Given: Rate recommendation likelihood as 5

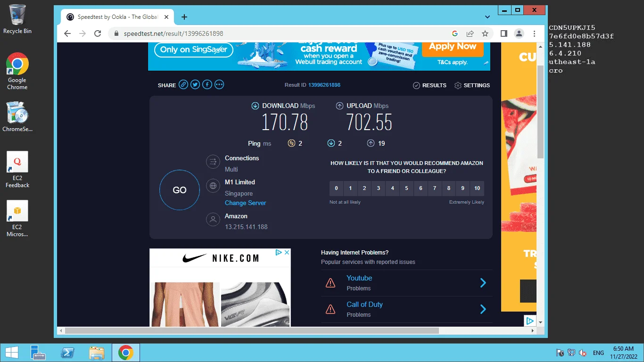Looking at the screenshot, I should 406,188.
